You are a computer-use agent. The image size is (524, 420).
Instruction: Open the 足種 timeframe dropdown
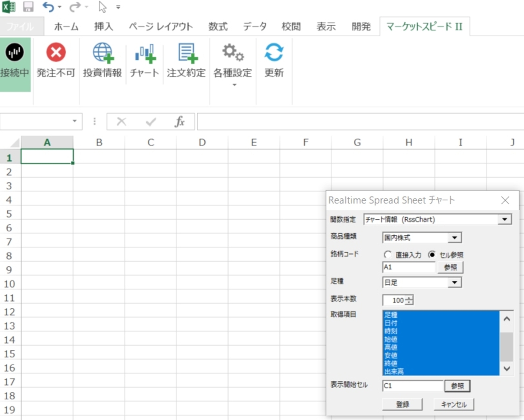455,282
